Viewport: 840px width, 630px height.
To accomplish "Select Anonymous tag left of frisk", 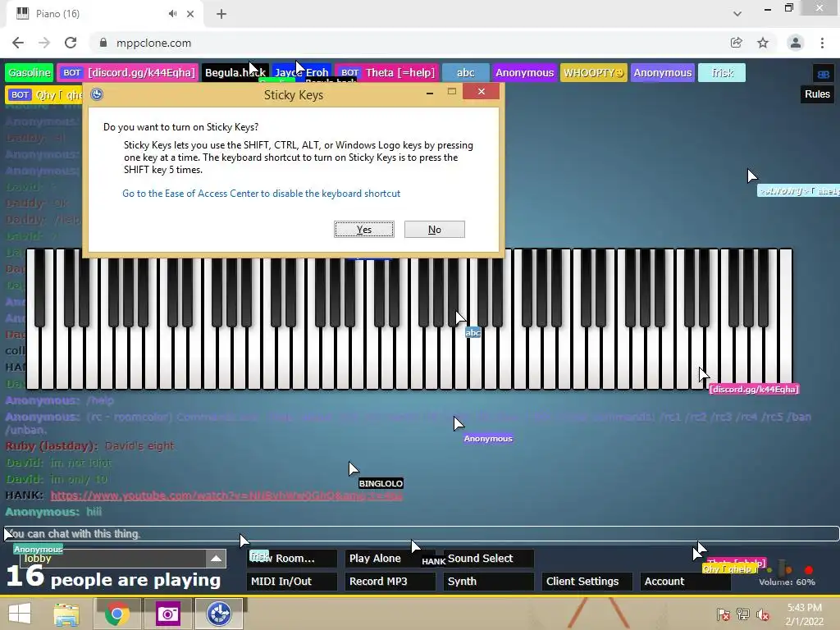I will tap(663, 73).
